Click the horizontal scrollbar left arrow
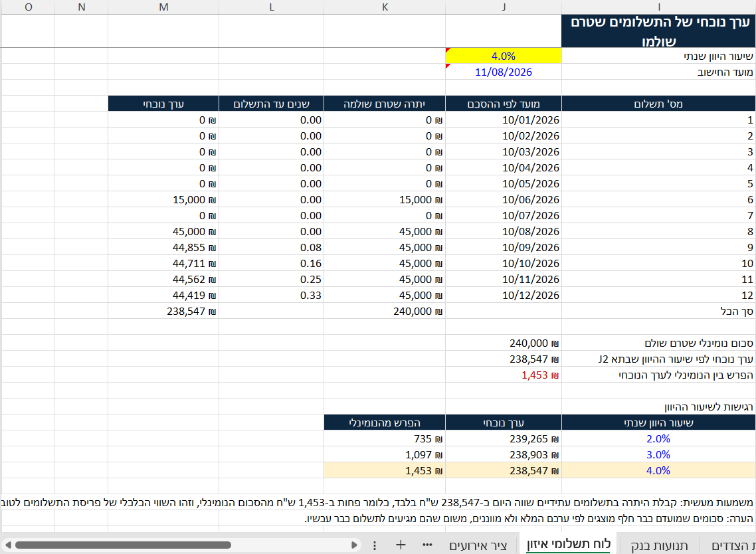 point(7,545)
